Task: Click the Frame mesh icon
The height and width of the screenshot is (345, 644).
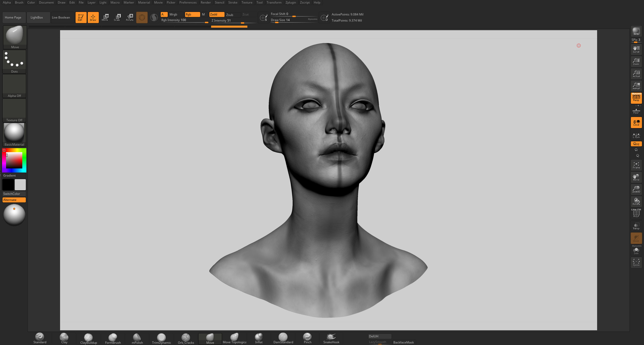Action: [636, 165]
